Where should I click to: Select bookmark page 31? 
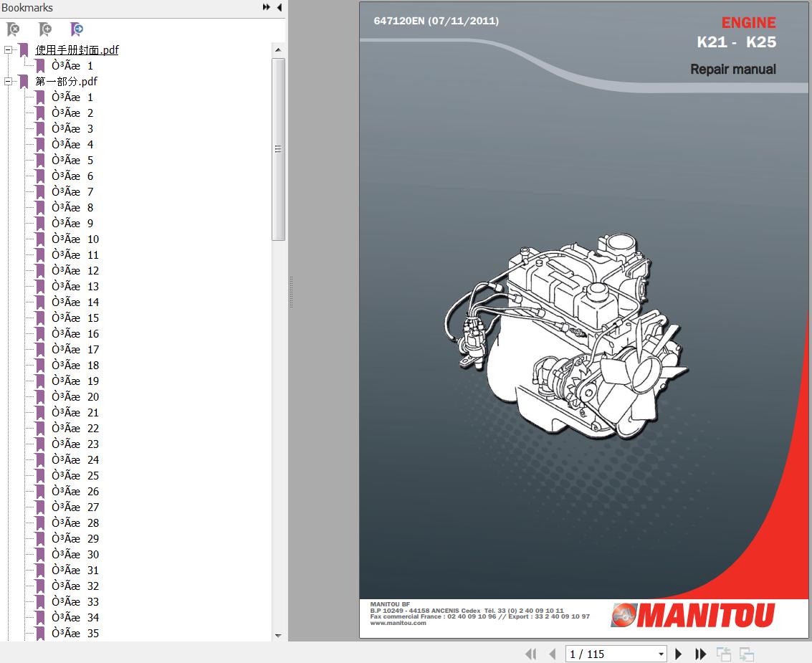click(x=75, y=571)
